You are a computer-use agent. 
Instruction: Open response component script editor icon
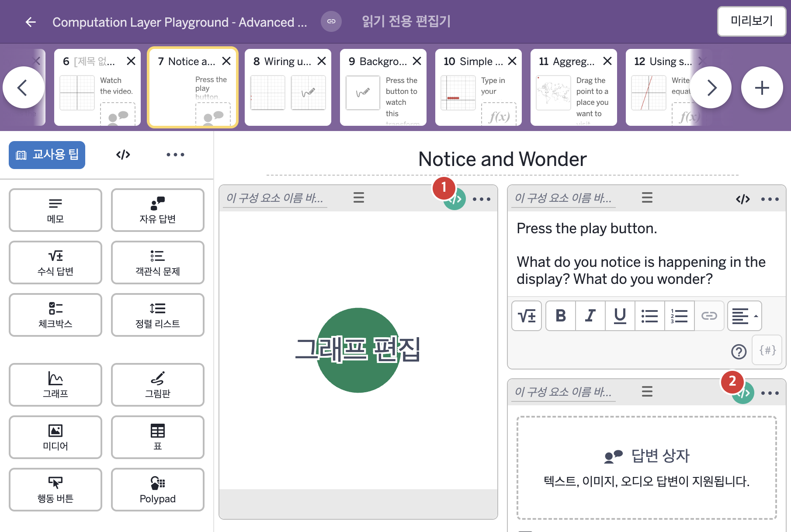tap(743, 393)
